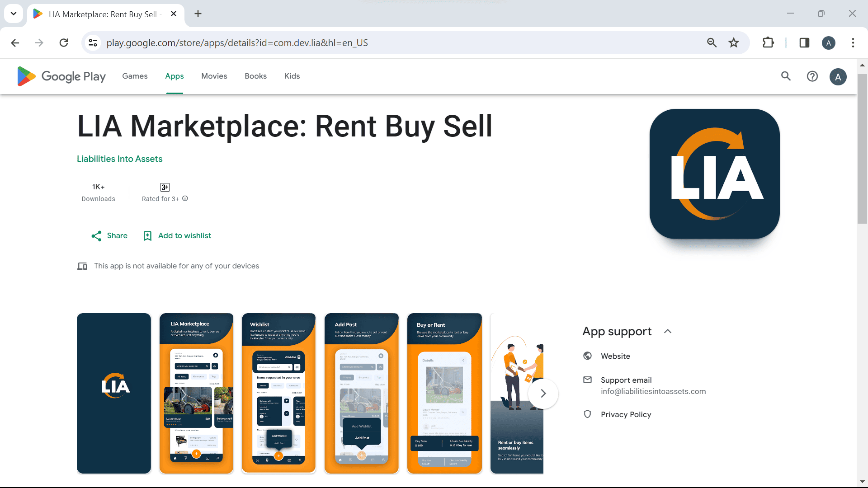Viewport: 868px width, 488px height.
Task: Open the browser extensions puzzle icon
Action: click(x=769, y=42)
